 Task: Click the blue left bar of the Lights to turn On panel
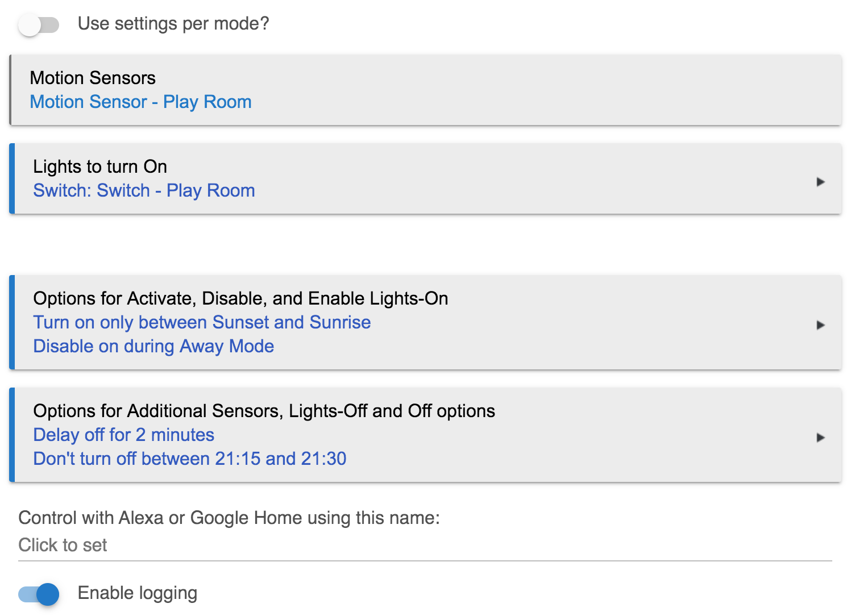(12, 178)
